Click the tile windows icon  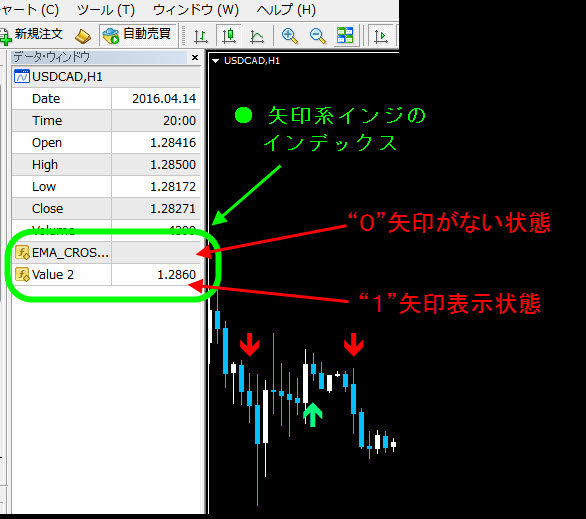[345, 35]
